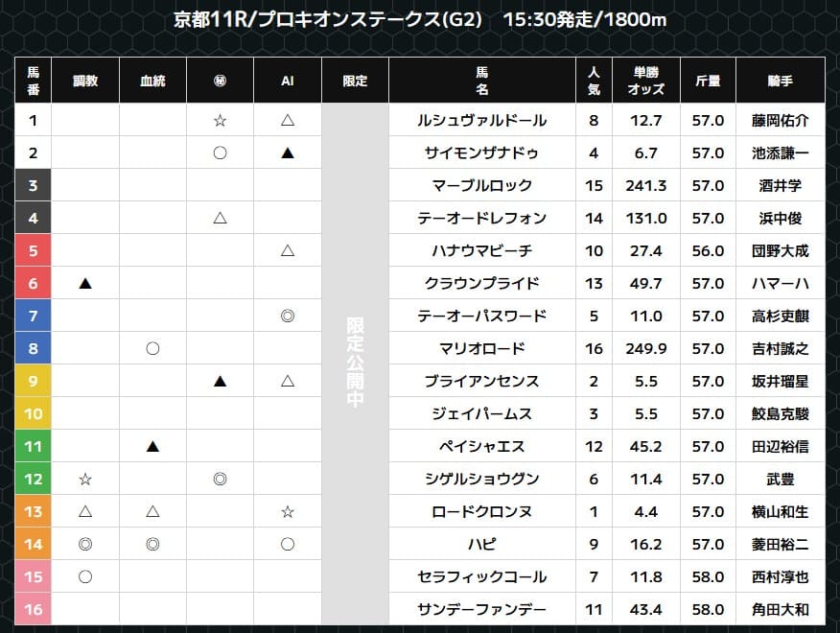Image resolution: width=840 pixels, height=633 pixels.
Task: Select the 血統 column header
Action: coord(152,82)
